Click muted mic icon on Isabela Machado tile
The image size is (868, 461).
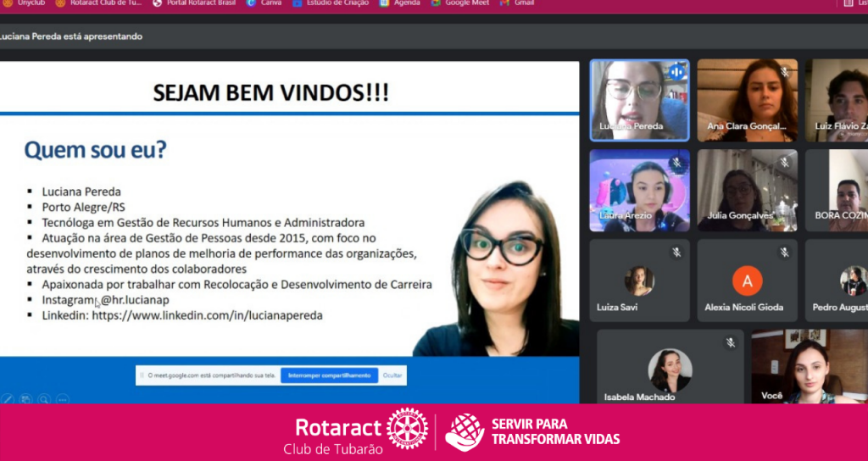pos(730,342)
